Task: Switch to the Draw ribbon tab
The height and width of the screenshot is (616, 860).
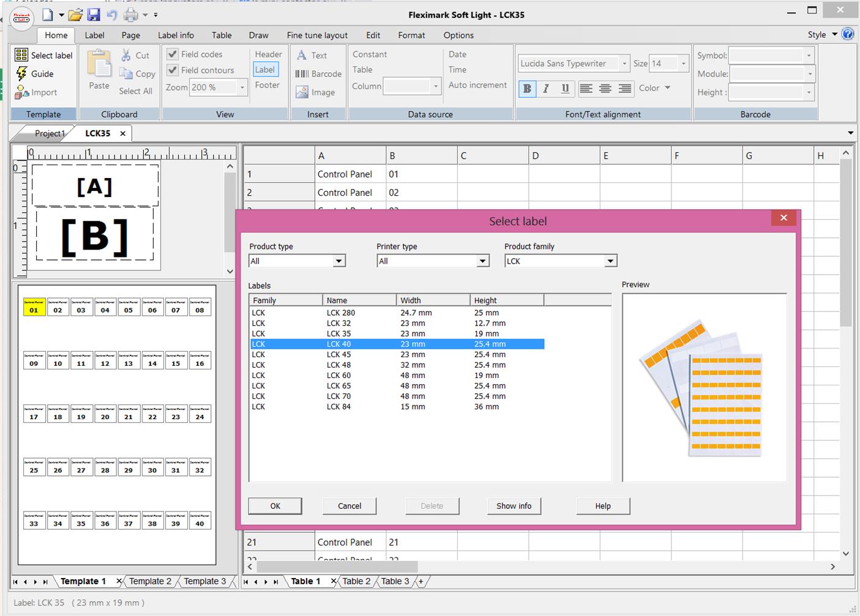Action: tap(258, 35)
